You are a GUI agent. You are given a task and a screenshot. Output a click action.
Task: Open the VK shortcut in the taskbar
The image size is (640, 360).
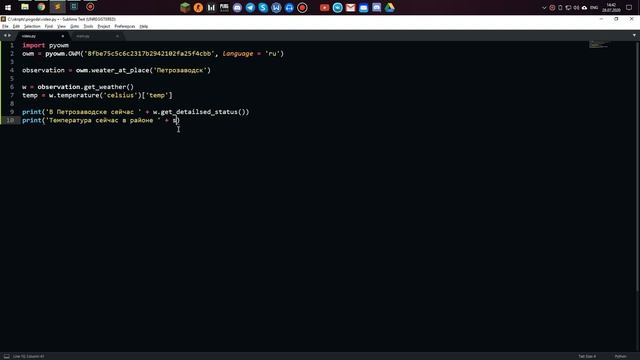click(338, 7)
